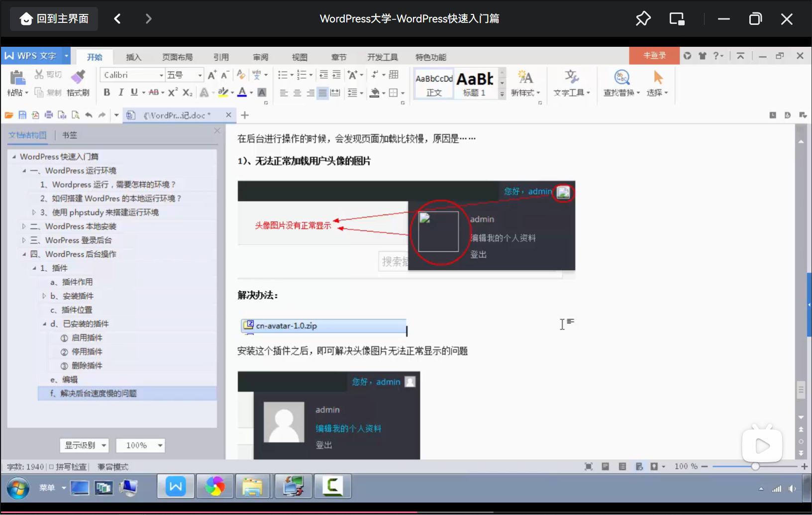Click the undo arrow icon

(89, 115)
